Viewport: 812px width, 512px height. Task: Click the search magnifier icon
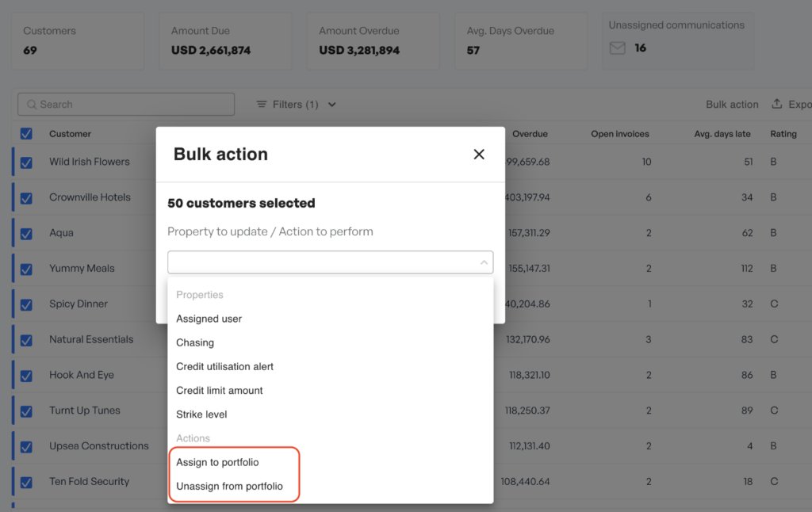pyautogui.click(x=32, y=105)
